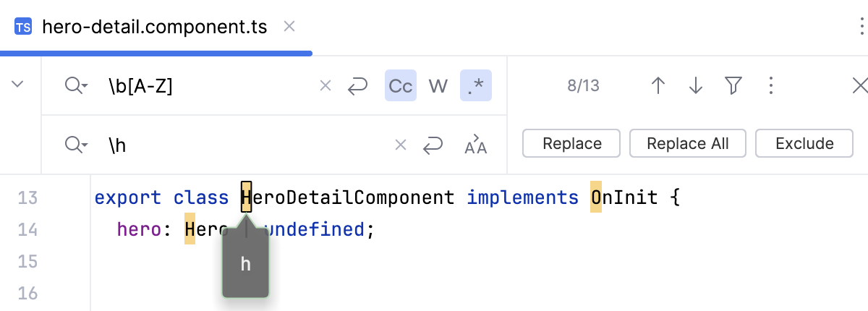Collapse the replace field chevron
The height and width of the screenshot is (311, 868).
(19, 85)
